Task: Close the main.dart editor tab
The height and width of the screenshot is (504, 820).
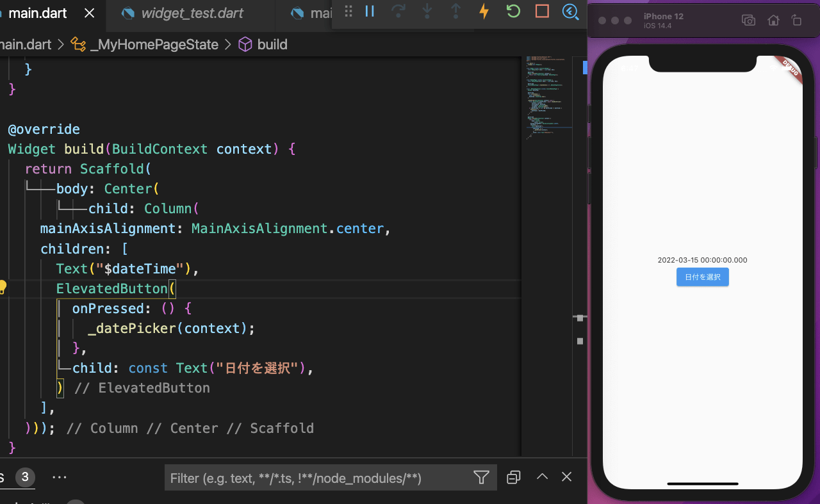Action: 90,13
